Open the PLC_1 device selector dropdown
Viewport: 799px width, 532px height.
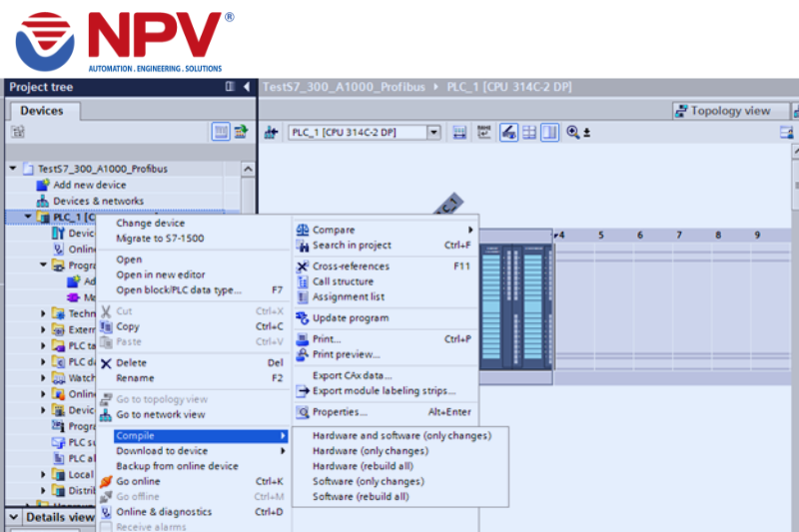[x=433, y=133]
